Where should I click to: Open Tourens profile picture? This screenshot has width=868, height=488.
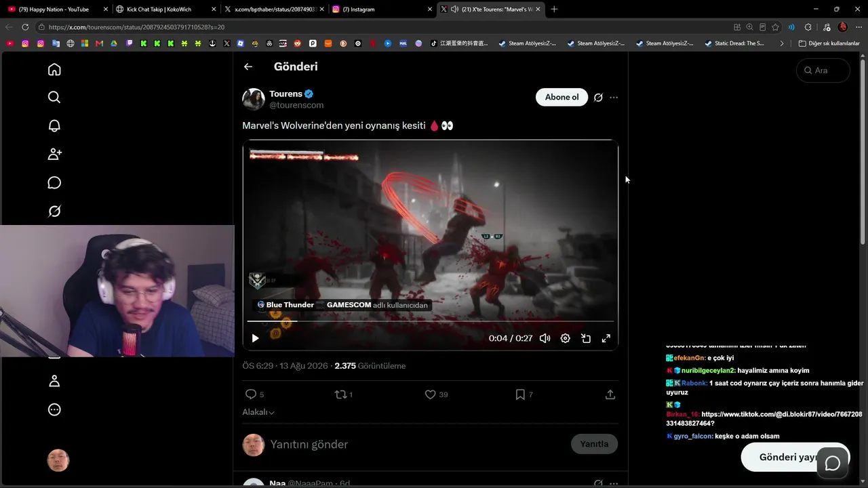point(254,99)
